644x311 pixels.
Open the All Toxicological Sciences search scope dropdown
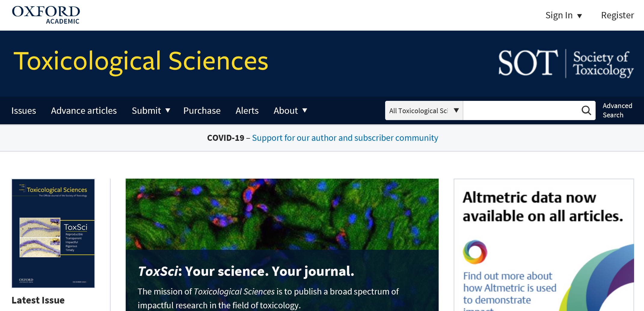coord(424,110)
